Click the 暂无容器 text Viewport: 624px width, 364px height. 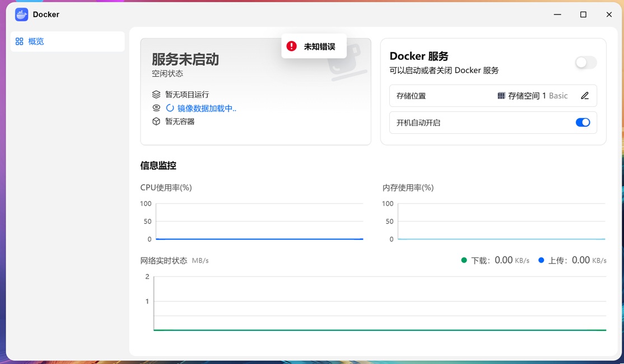pyautogui.click(x=180, y=122)
